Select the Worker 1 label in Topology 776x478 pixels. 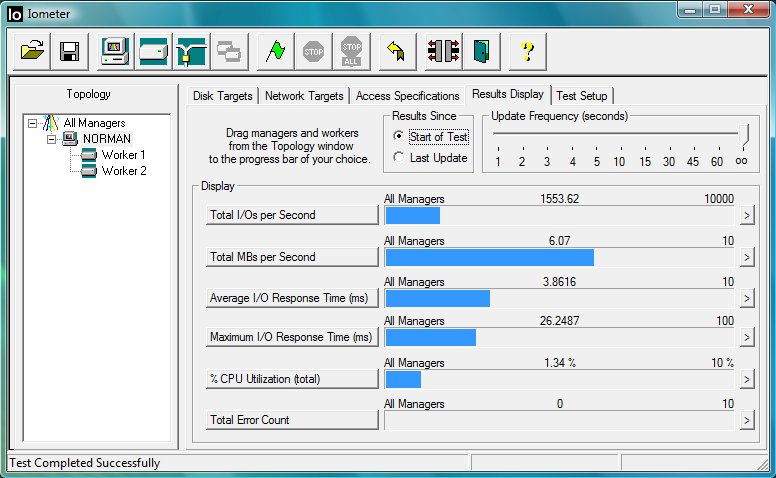pyautogui.click(x=124, y=155)
